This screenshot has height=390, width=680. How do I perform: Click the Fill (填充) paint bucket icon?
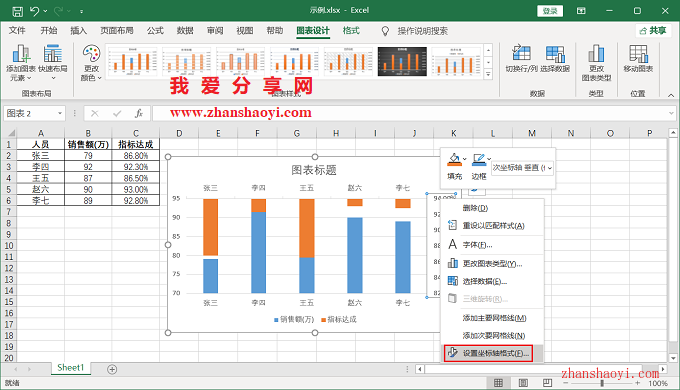tap(454, 160)
